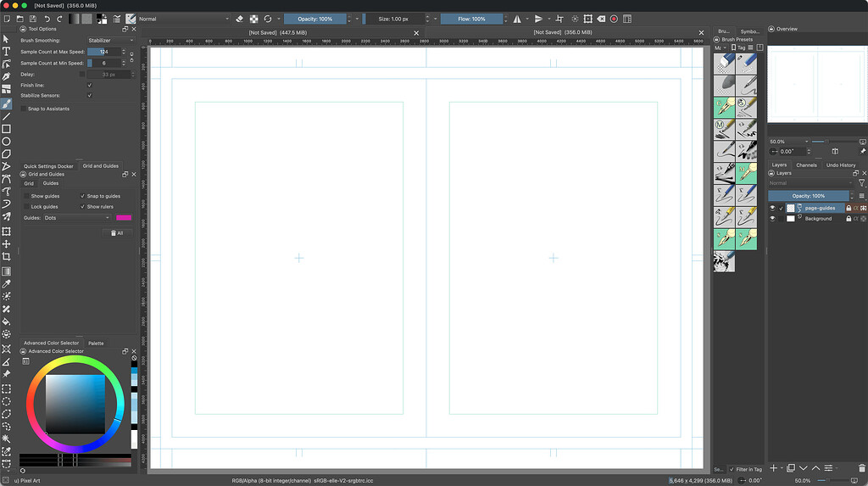Select the Gradient tool

6,271
